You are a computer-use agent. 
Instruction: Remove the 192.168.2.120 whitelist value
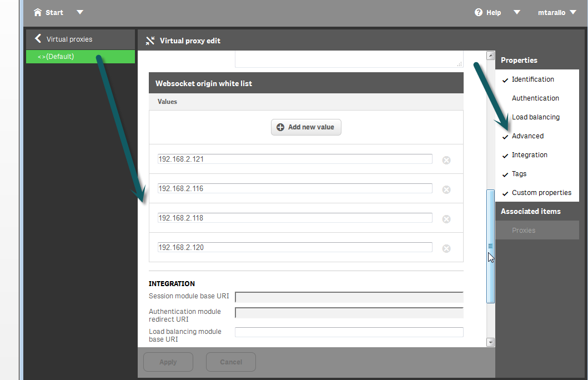(446, 249)
